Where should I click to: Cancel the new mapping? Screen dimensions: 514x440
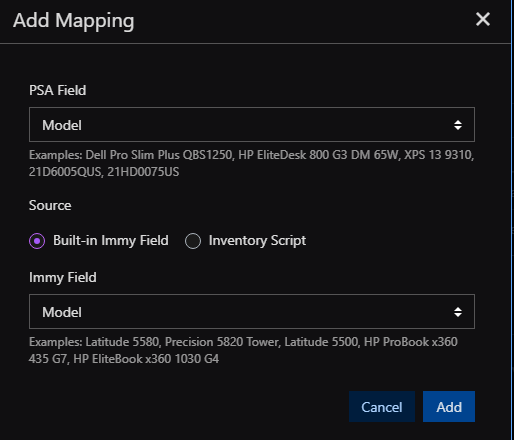point(382,407)
